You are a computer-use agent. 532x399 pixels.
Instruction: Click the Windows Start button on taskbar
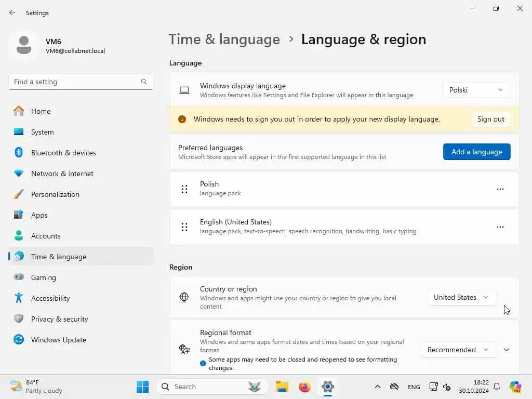point(142,387)
